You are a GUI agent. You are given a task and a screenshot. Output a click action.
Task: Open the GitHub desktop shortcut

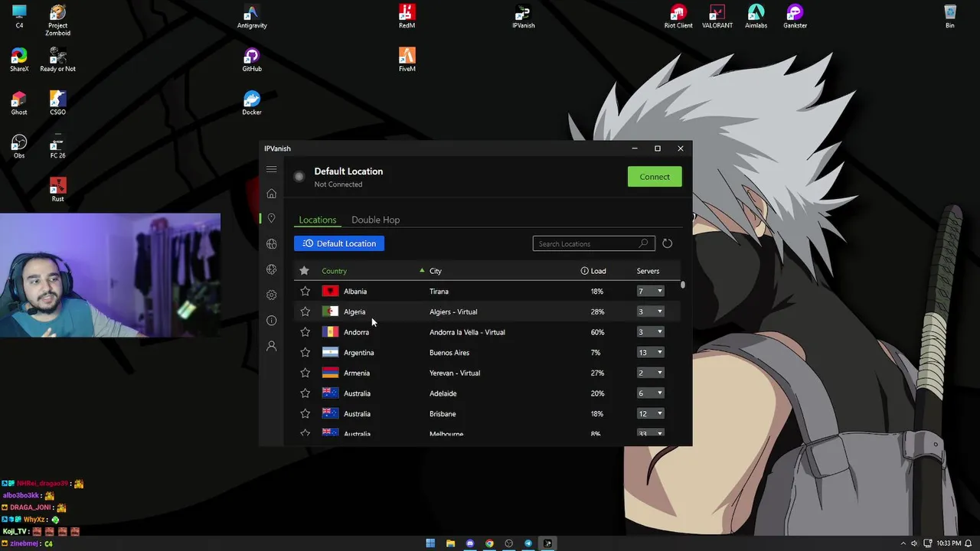click(x=252, y=60)
